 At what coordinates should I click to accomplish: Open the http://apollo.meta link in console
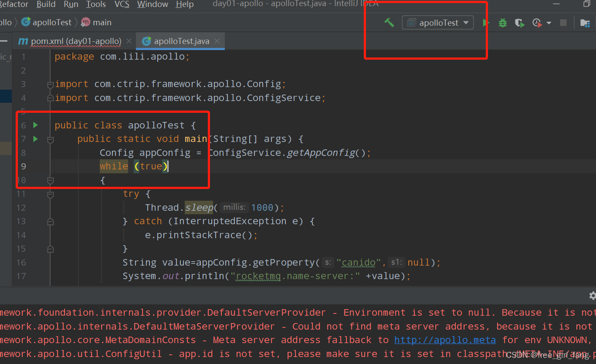pos(445,340)
